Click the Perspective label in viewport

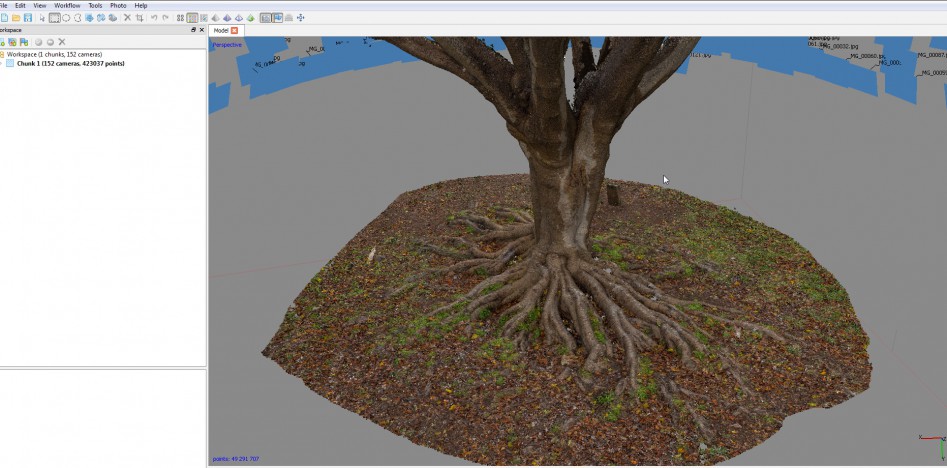click(x=227, y=45)
